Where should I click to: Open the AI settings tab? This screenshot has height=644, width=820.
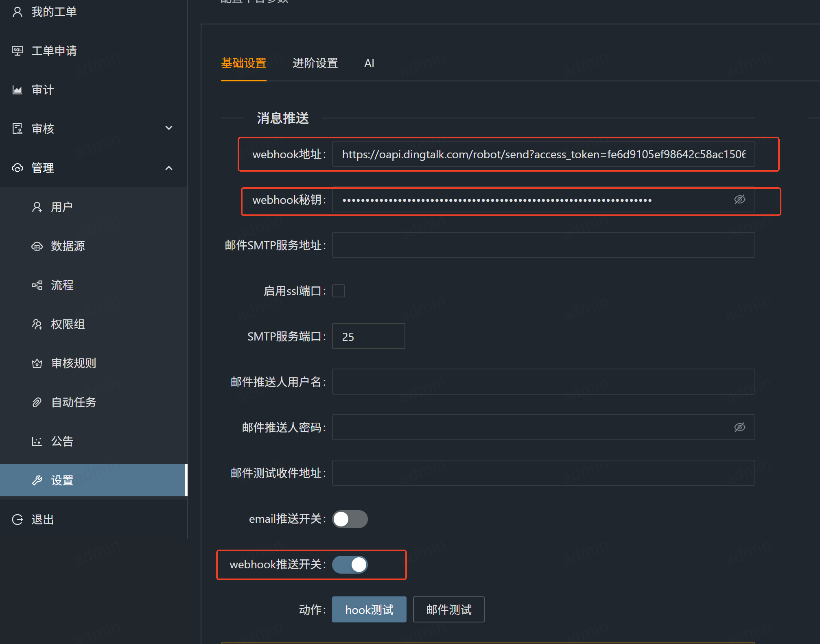(x=369, y=63)
